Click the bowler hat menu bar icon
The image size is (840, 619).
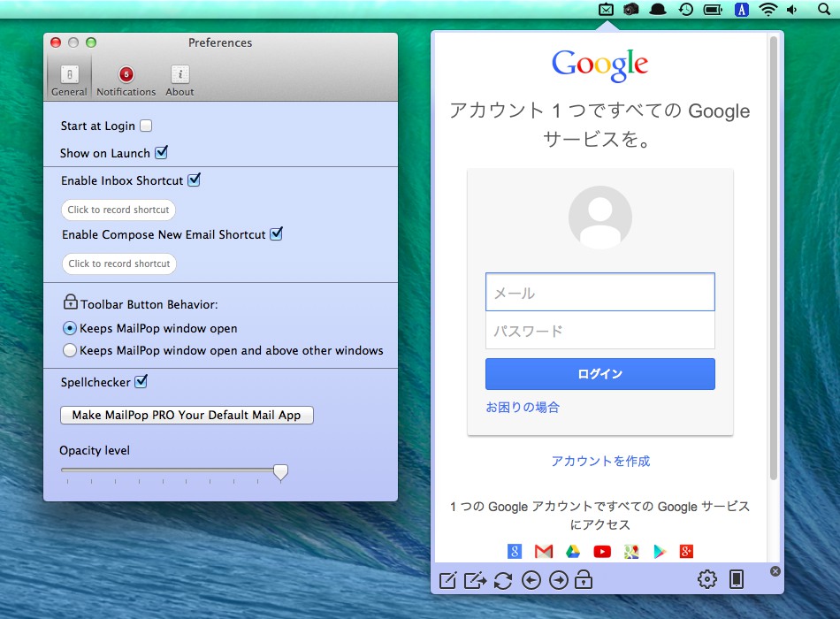[657, 10]
